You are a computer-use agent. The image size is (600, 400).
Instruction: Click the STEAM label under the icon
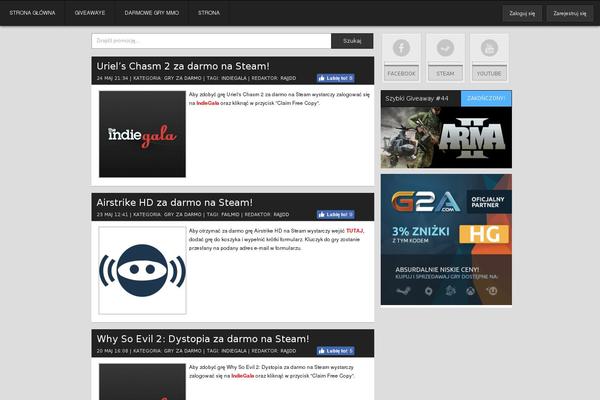(445, 73)
